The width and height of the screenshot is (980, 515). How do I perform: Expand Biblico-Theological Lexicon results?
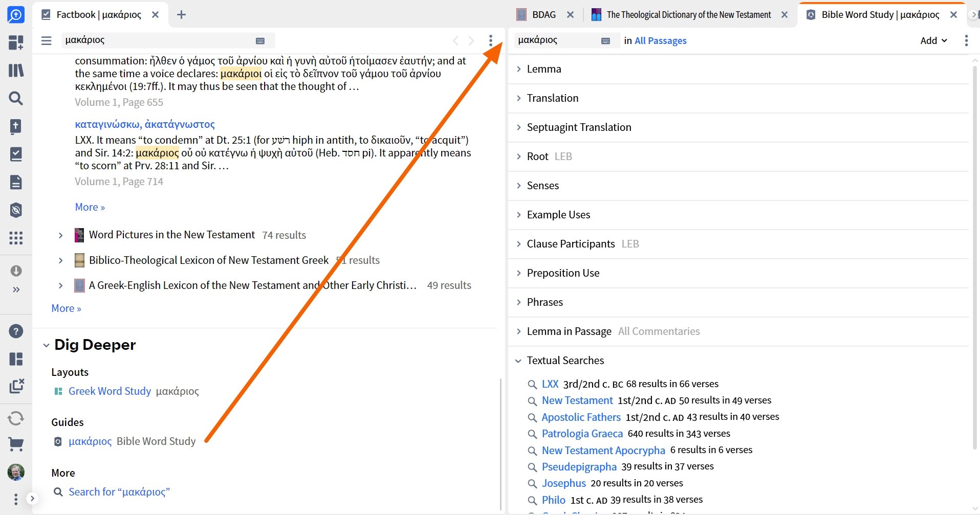[61, 260]
